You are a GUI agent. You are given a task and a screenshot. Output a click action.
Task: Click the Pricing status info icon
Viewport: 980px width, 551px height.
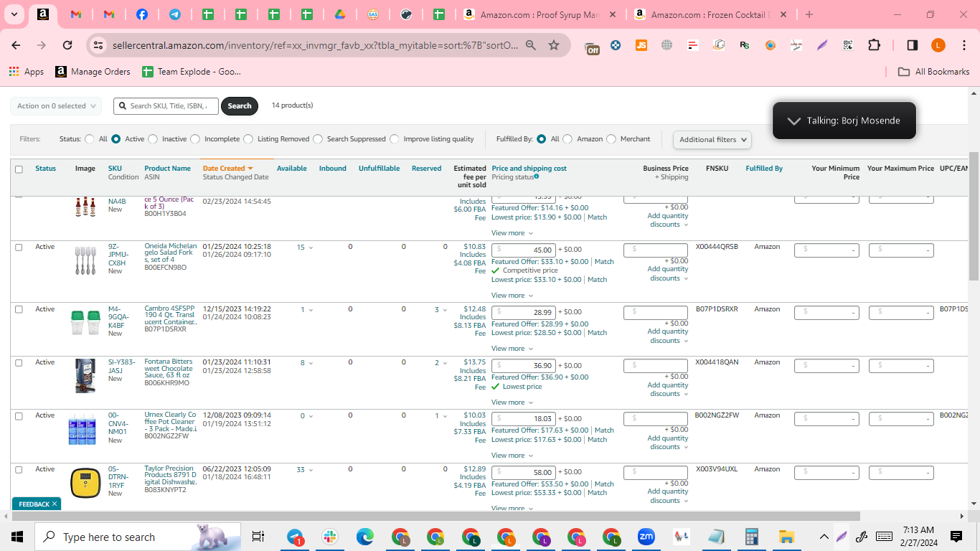537,176
